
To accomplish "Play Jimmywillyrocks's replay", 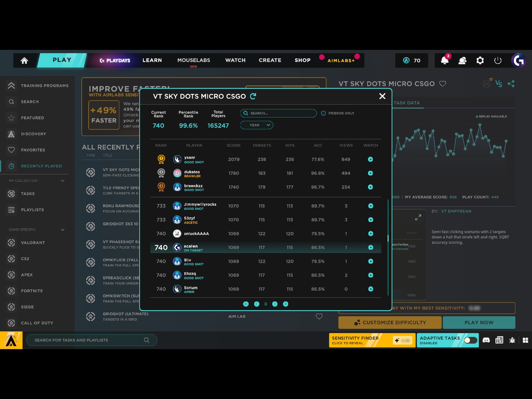I will point(371,206).
